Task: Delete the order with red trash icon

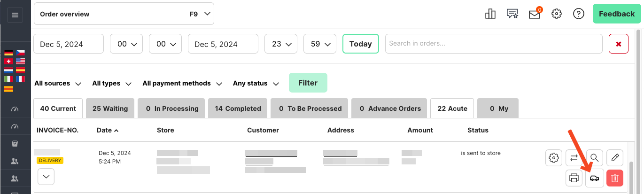Action: pos(615,178)
